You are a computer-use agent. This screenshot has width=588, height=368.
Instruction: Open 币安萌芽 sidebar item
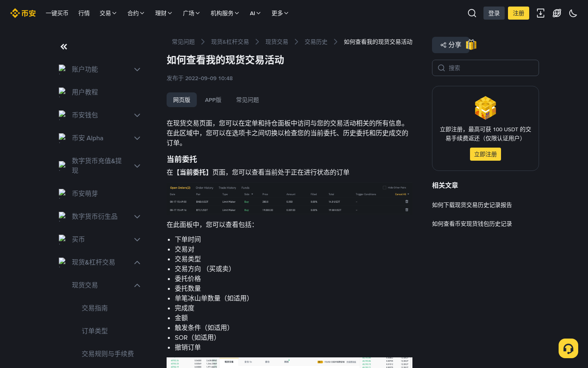(85, 194)
